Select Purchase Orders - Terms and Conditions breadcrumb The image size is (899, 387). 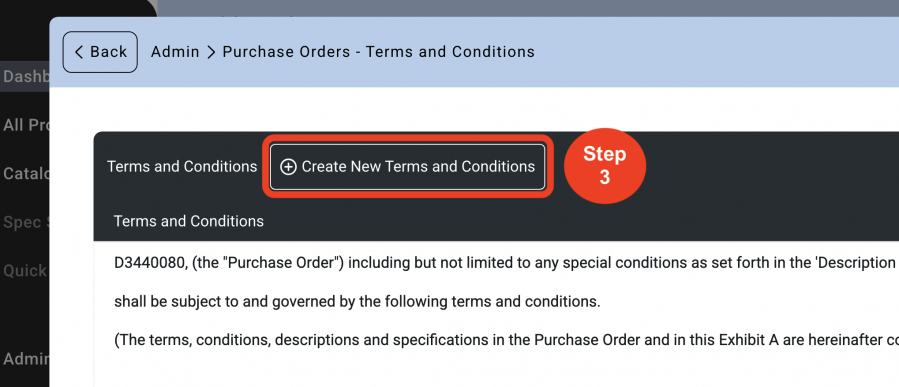378,52
